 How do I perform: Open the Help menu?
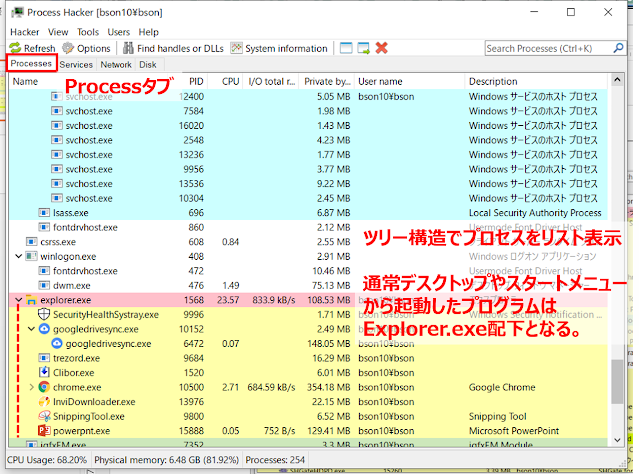click(149, 32)
